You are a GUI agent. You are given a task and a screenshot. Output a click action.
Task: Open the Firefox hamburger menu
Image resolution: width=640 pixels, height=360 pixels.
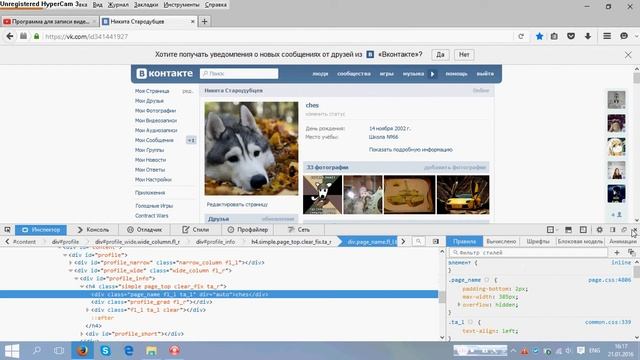click(x=607, y=36)
